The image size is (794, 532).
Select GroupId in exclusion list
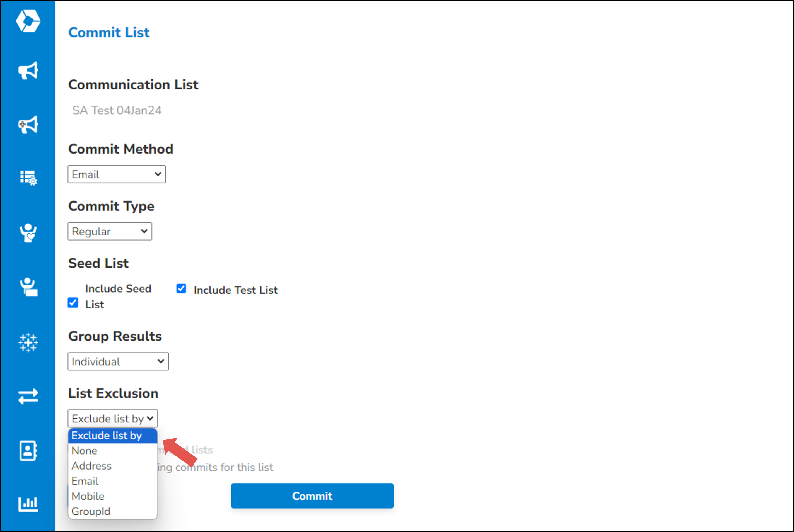[x=113, y=511]
